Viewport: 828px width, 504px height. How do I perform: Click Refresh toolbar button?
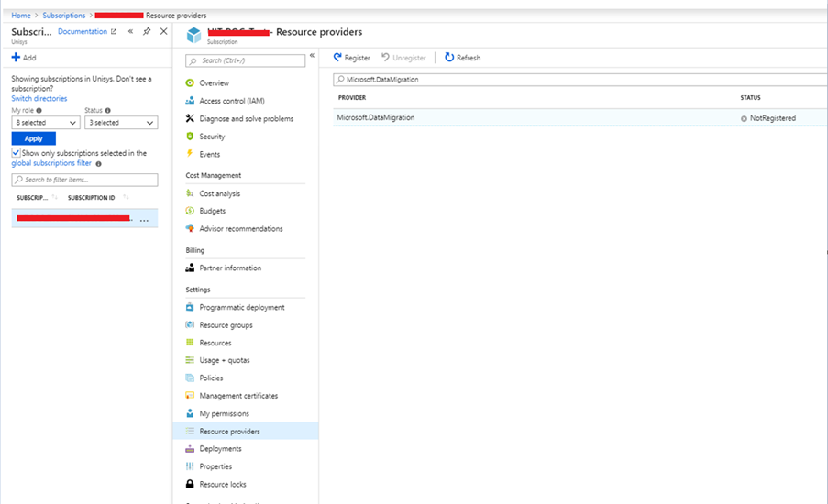[462, 58]
